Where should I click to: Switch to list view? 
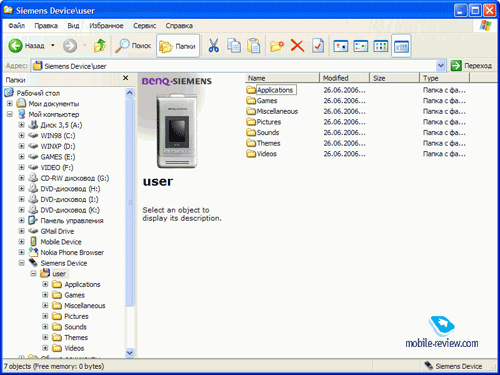tap(381, 46)
